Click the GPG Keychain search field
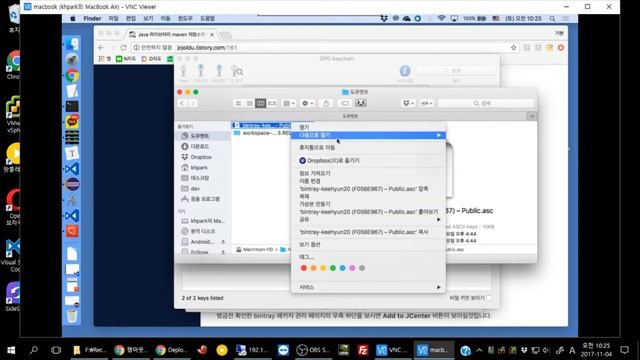The height and width of the screenshot is (360, 640). tap(456, 71)
